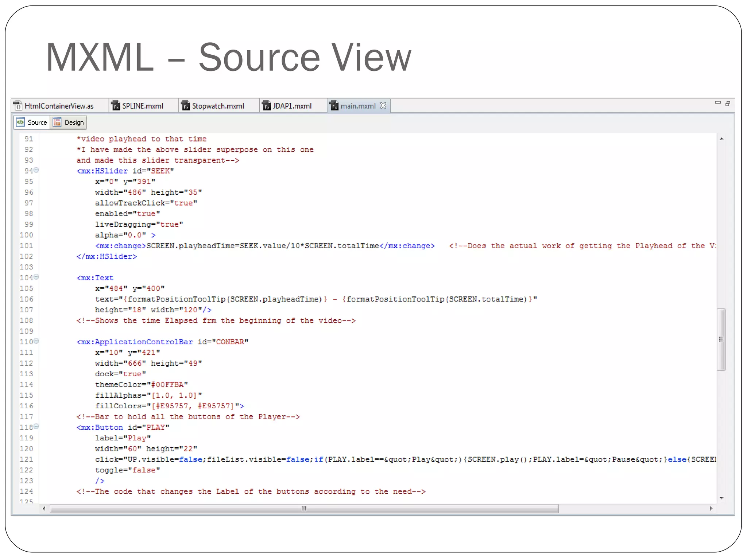Viewport: 747px width, 560px height.
Task: Click line number 101 in the gutter
Action: [26, 246]
